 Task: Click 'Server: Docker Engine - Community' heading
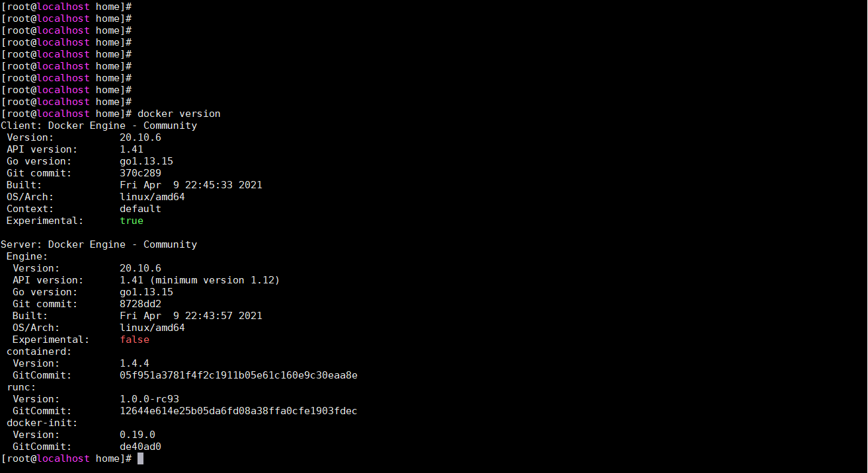point(99,244)
